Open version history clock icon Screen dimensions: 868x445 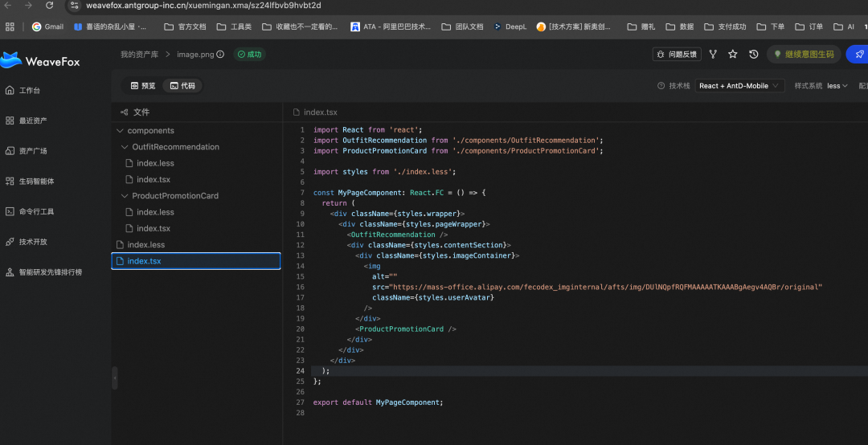click(x=753, y=55)
